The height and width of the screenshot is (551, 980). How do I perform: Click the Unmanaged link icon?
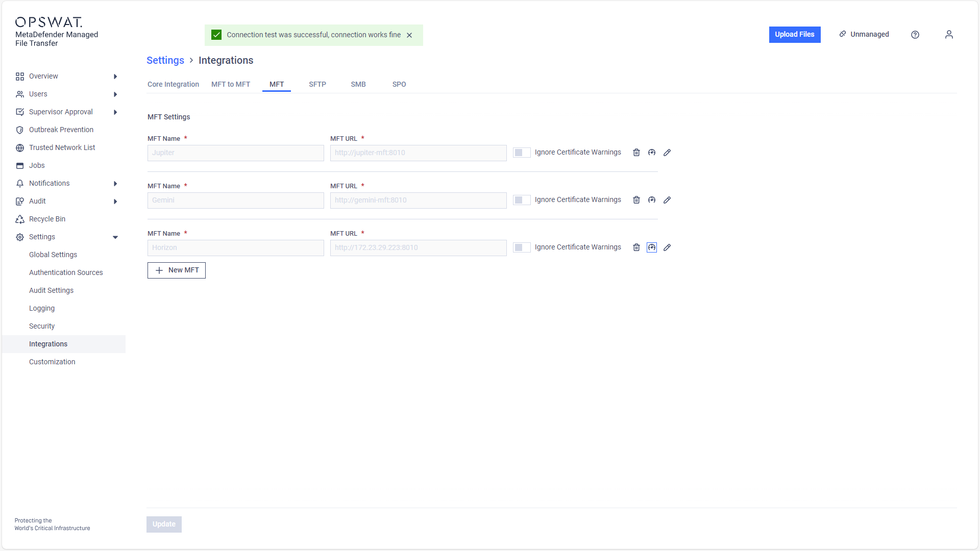(x=843, y=34)
